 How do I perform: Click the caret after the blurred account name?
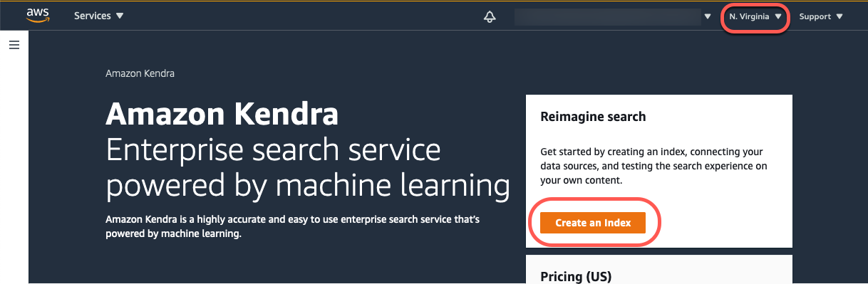coord(708,16)
